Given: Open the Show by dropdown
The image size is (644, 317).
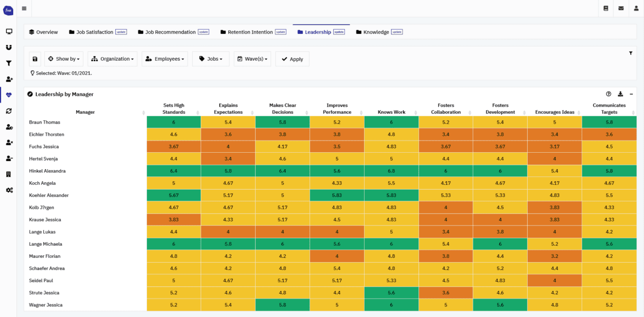Looking at the screenshot, I should point(63,59).
